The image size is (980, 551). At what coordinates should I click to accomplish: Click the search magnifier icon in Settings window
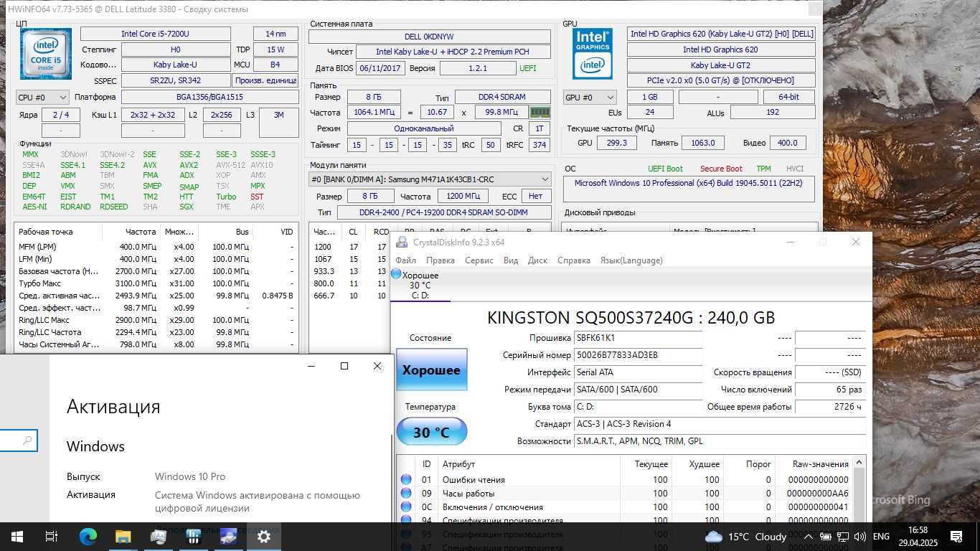coord(27,441)
